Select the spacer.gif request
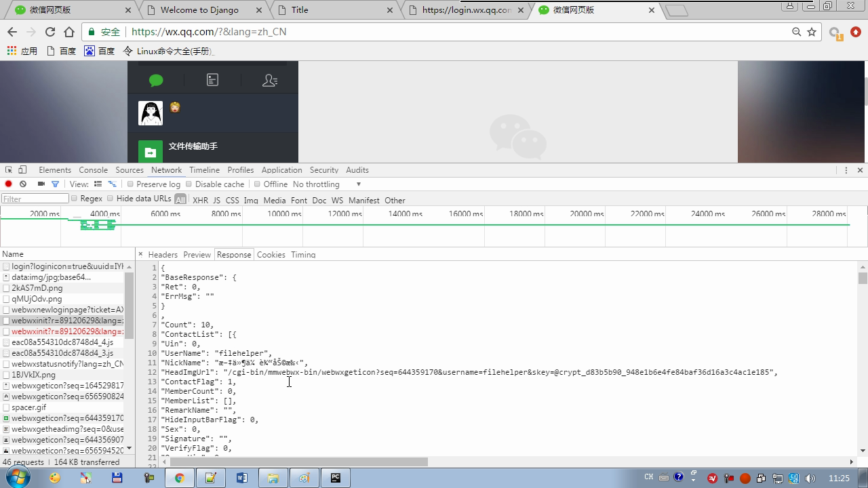Screen dimensions: 868x488 (x=62, y=407)
